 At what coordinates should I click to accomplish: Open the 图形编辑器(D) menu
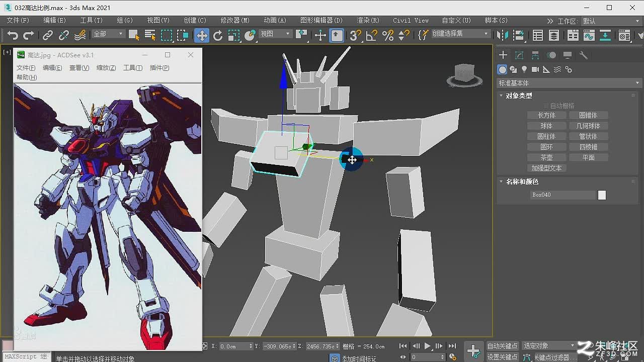pyautogui.click(x=321, y=21)
